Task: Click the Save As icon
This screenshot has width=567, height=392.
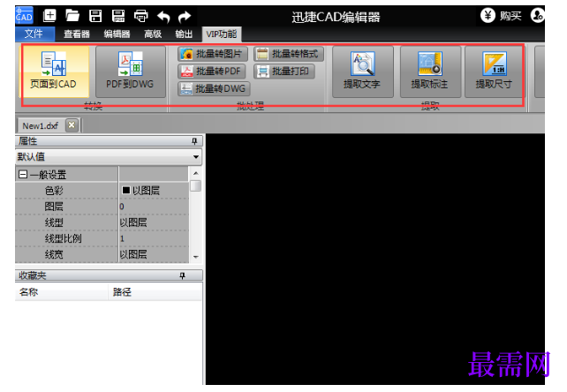Action: click(x=118, y=16)
